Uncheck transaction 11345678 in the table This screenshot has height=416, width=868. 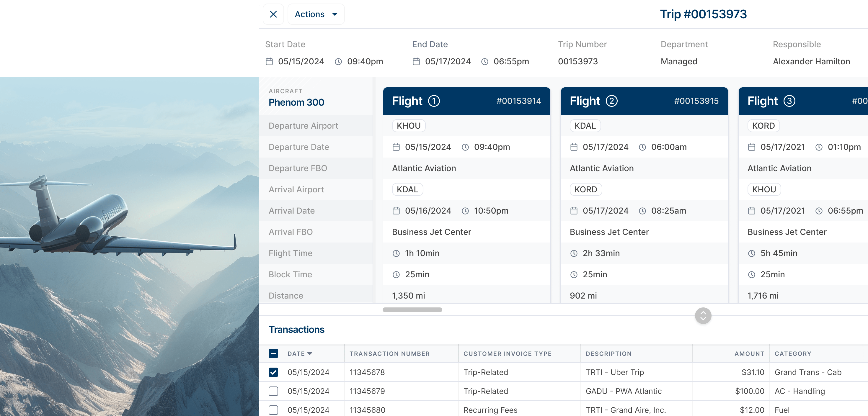tap(273, 372)
